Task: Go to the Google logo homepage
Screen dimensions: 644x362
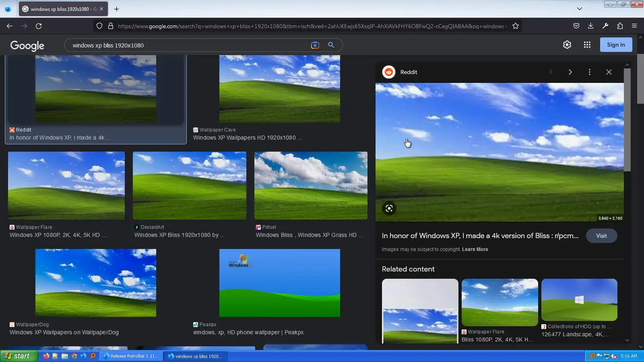Action: point(27,45)
